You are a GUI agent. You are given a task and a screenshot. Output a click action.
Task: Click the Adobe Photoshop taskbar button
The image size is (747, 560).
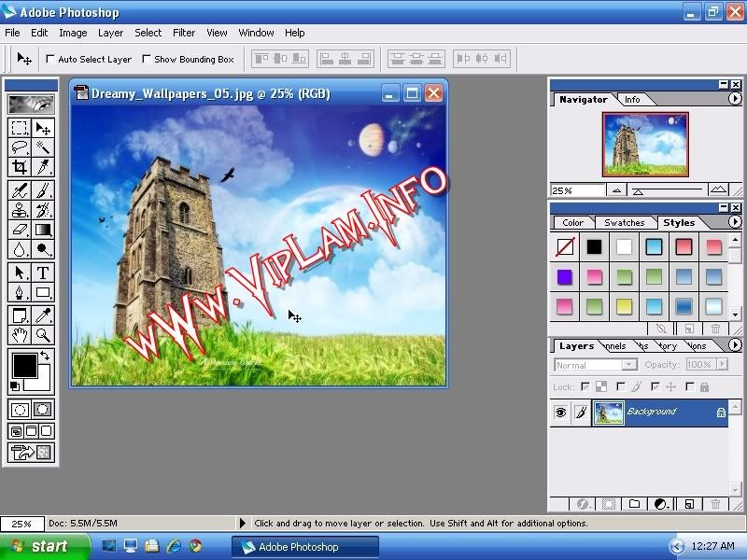pos(305,547)
